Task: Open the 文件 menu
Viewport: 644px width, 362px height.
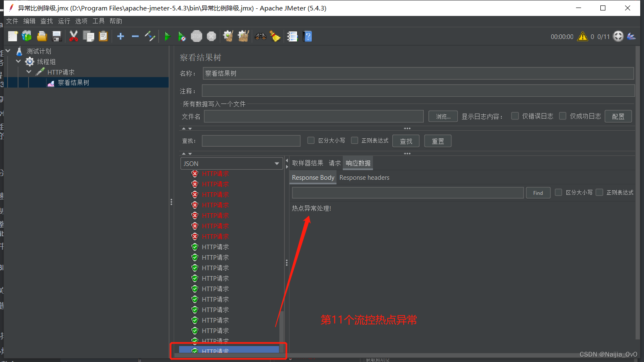Action: pos(12,21)
